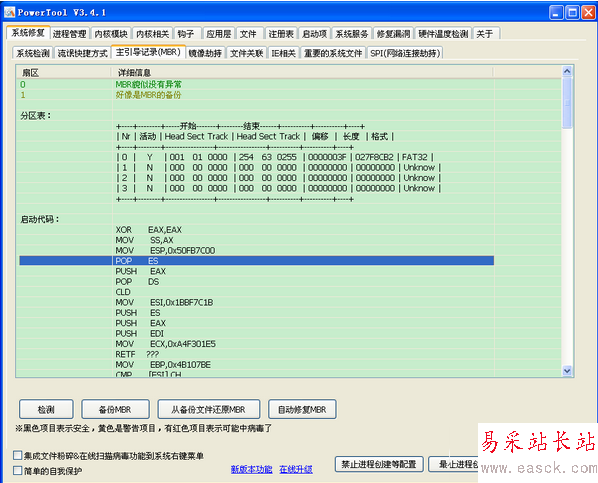Select the MOV EBP,0x4B107BE line

[x=256, y=364]
